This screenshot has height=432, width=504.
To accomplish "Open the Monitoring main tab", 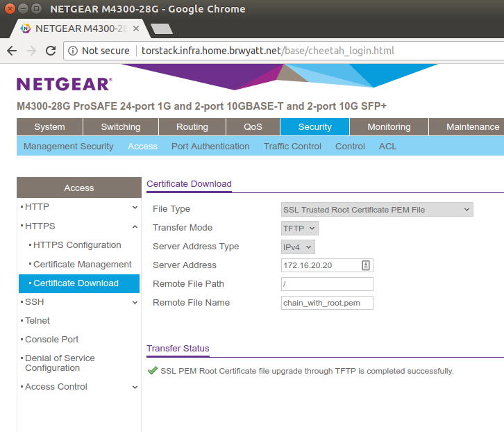I will tap(389, 126).
